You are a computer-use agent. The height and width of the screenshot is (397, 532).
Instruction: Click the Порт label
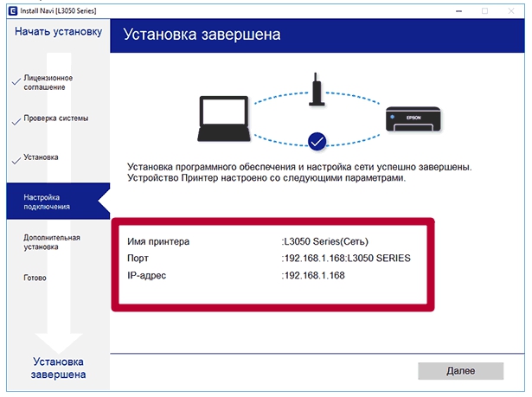138,259
